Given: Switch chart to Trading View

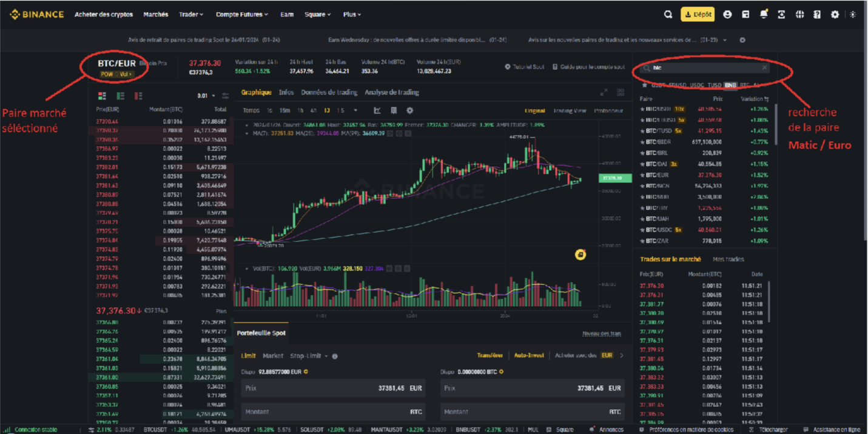Looking at the screenshot, I should (x=570, y=111).
